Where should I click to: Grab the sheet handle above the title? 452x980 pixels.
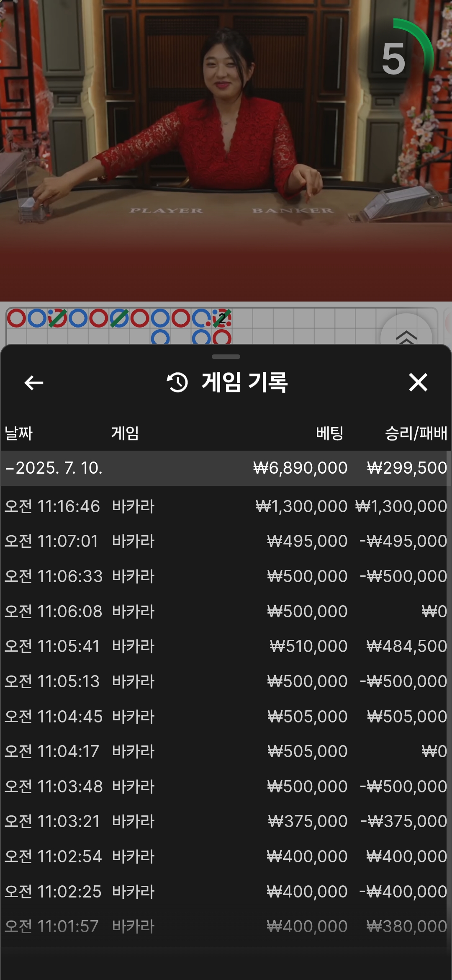coord(226,357)
